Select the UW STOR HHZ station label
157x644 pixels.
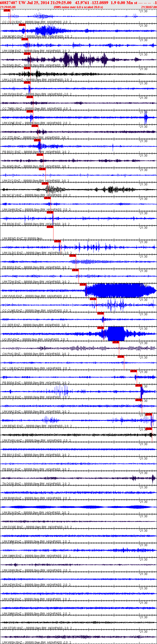click(x=13, y=628)
